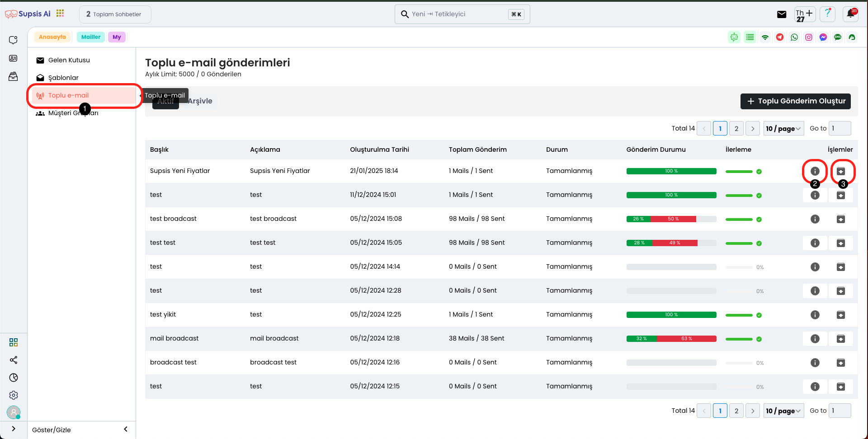Open the chats icon in the left rail

pos(13,40)
